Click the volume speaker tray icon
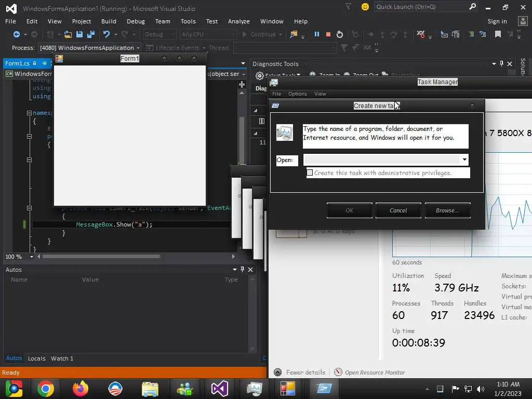Image resolution: width=532 pixels, height=399 pixels. click(x=481, y=389)
